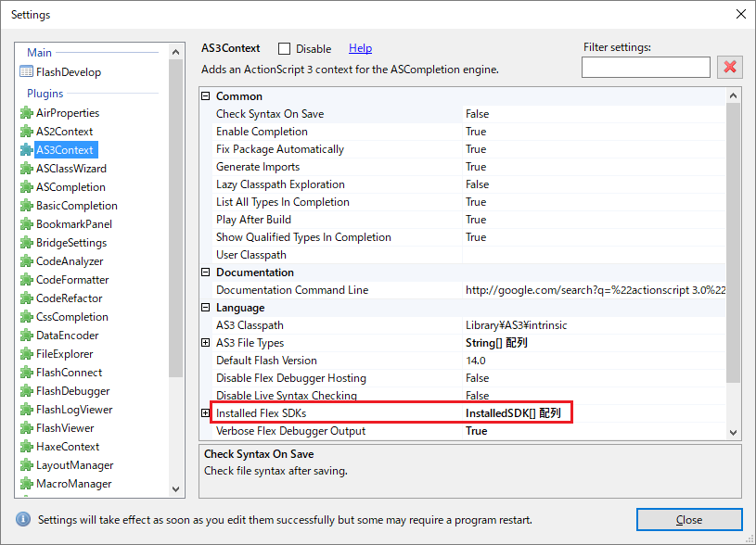756x545 pixels.
Task: Click the FlashDevelop main settings icon
Action: [26, 71]
